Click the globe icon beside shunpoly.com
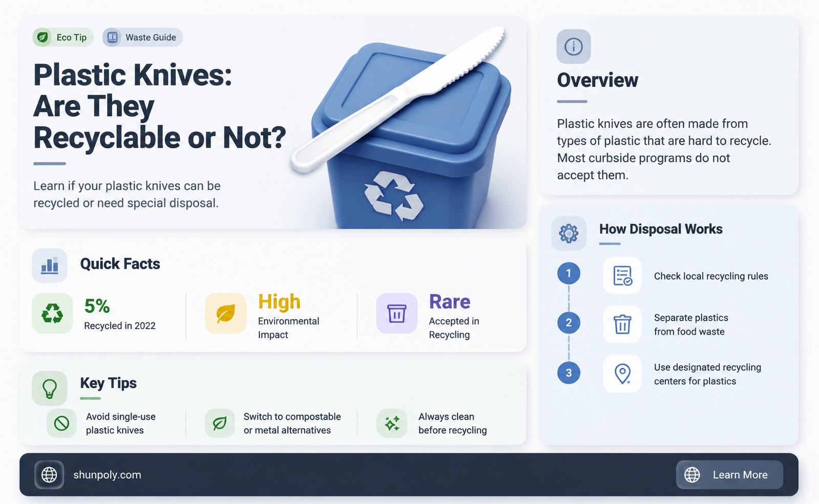This screenshot has height=504, width=819. (49, 475)
